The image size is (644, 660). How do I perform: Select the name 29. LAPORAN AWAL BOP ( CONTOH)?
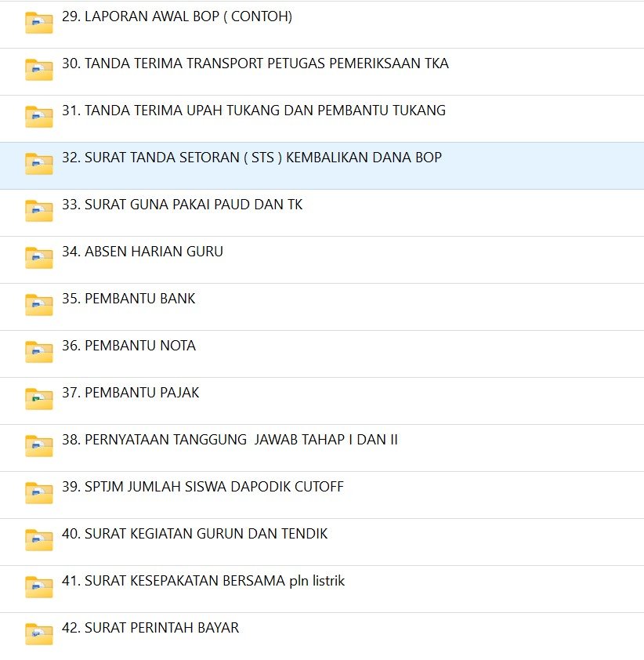[x=177, y=16]
